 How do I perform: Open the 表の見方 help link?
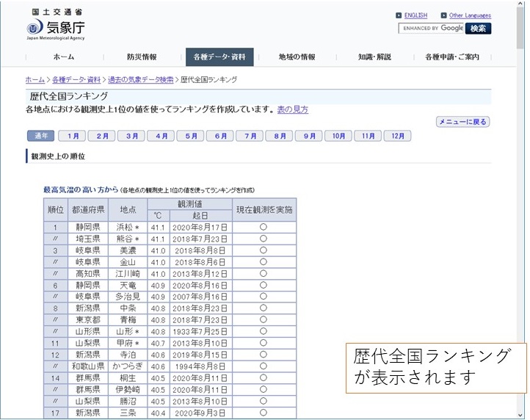pos(293,109)
